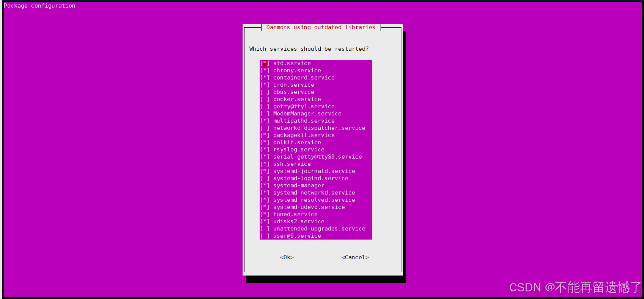This screenshot has height=299, width=644.
Task: Check the getty@tty1.service box
Action: point(265,106)
